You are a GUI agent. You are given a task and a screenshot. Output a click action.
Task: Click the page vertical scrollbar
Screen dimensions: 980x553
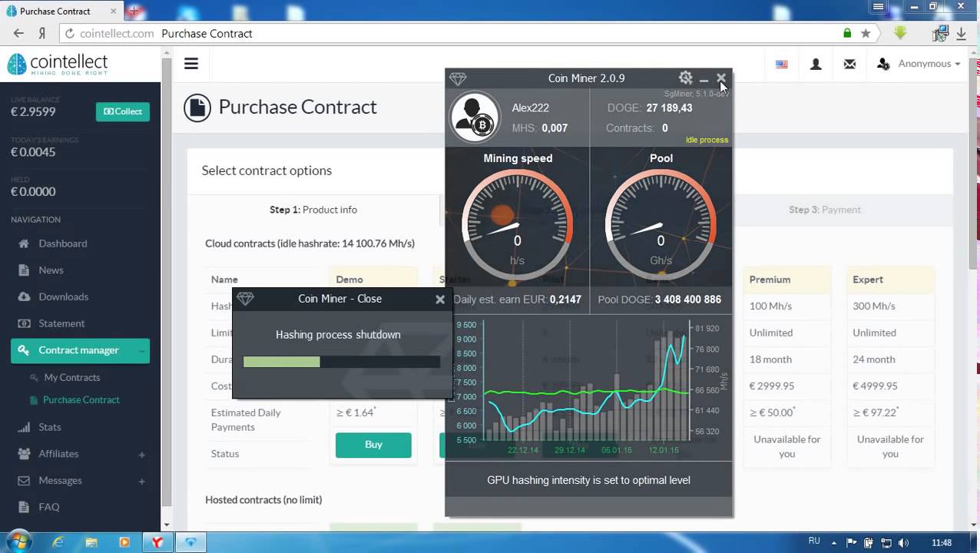coord(974,288)
